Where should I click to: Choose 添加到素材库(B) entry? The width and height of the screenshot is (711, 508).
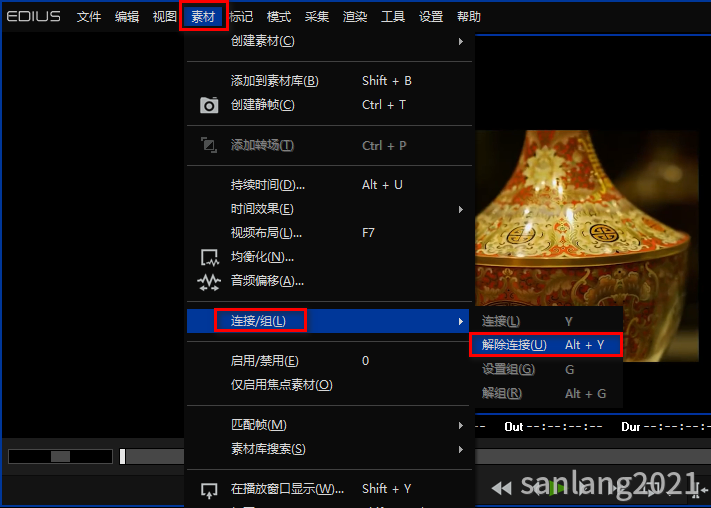point(330,81)
